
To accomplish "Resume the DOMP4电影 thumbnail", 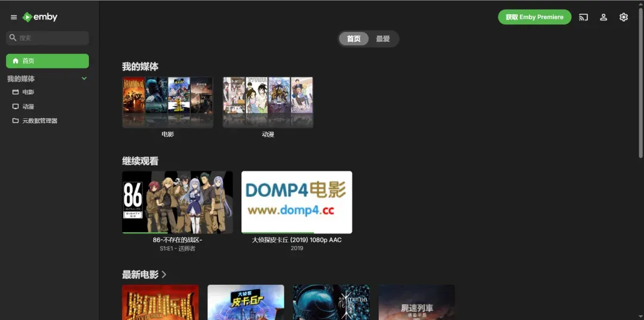I will coord(296,202).
